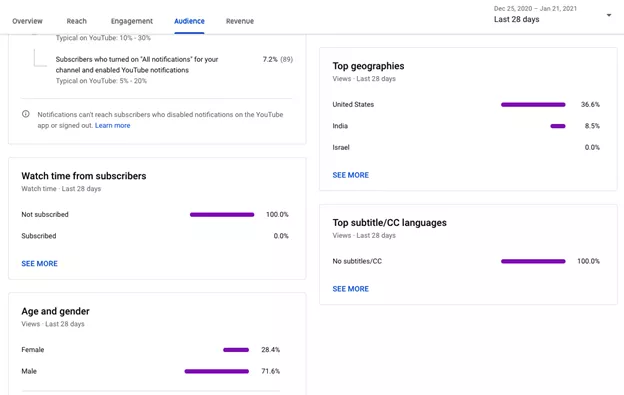The height and width of the screenshot is (395, 624).
Task: Click the India purple bar
Action: (558, 126)
